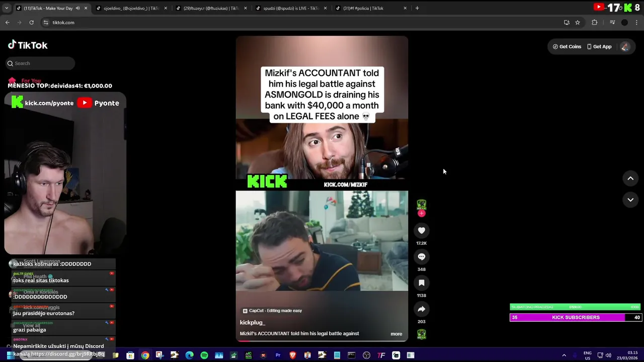Screen dimensions: 644x362
Task: Open the browser extensions puzzle icon
Action: (x=595, y=22)
